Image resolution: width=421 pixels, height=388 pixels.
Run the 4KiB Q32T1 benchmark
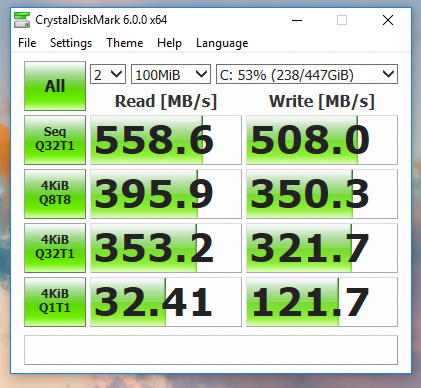(55, 248)
